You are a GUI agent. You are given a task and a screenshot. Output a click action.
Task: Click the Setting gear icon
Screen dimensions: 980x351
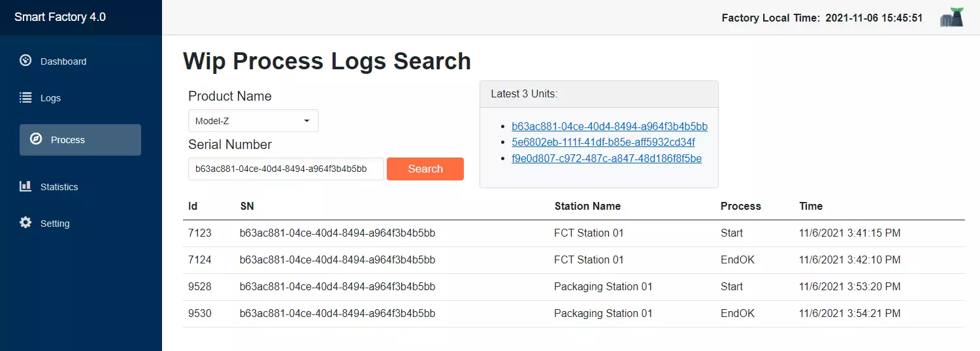pos(25,223)
